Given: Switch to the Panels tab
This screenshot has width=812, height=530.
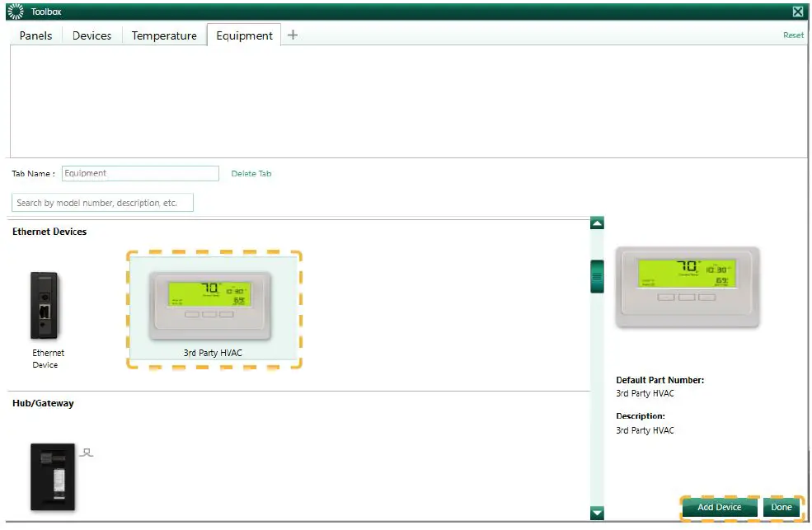Looking at the screenshot, I should coord(35,35).
